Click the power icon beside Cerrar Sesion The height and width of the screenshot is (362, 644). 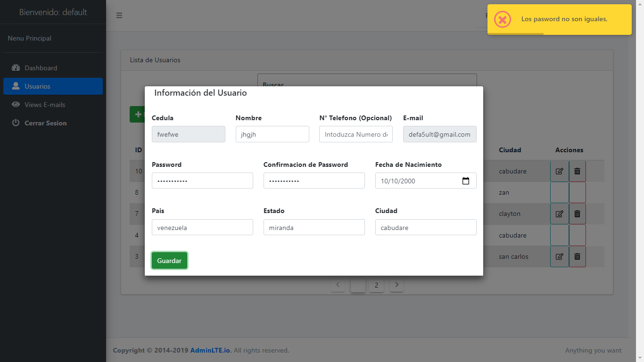tap(16, 123)
